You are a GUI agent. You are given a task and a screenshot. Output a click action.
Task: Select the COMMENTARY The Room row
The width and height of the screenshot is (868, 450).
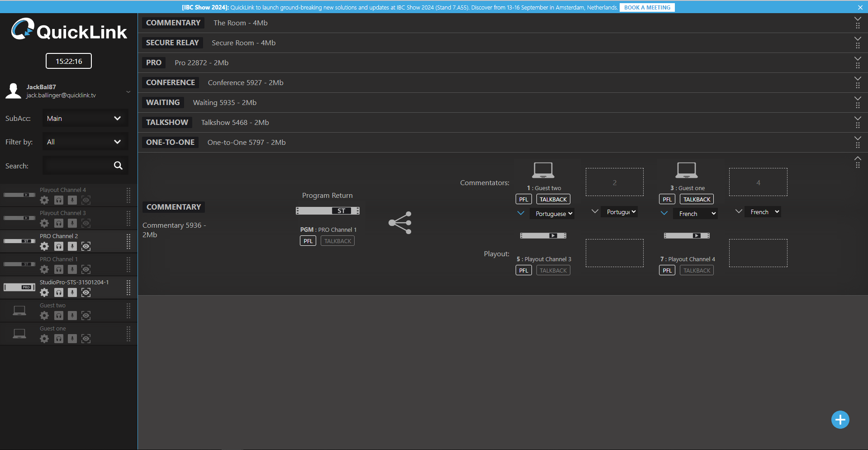pos(503,23)
